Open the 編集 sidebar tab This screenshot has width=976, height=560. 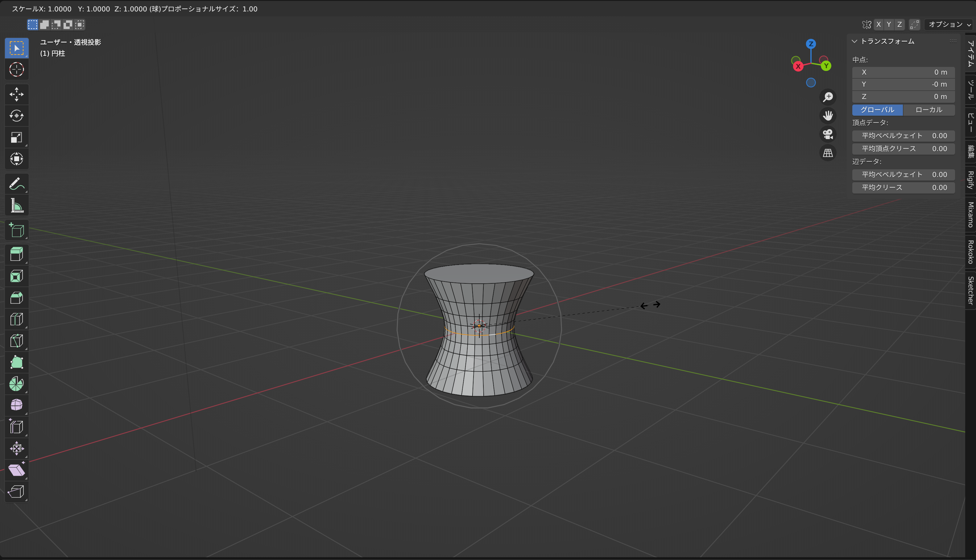(971, 151)
